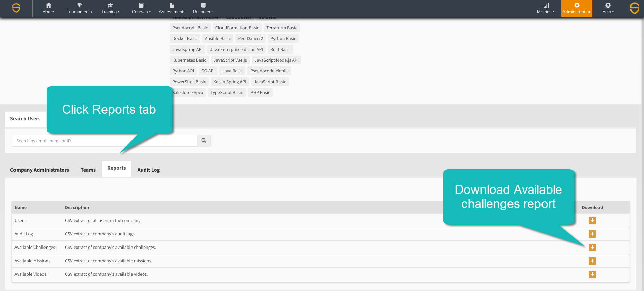Screen dimensions: 644x291
Task: Open the Administration gear section
Action: [x=577, y=8]
